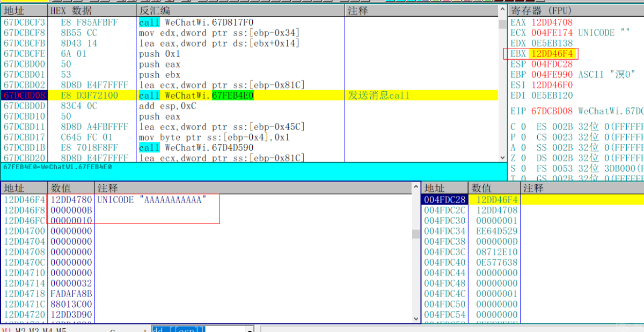Screen dimensions: 644x332
Task: Click the 寄存器 (FPU) header bar
Action: point(576,11)
